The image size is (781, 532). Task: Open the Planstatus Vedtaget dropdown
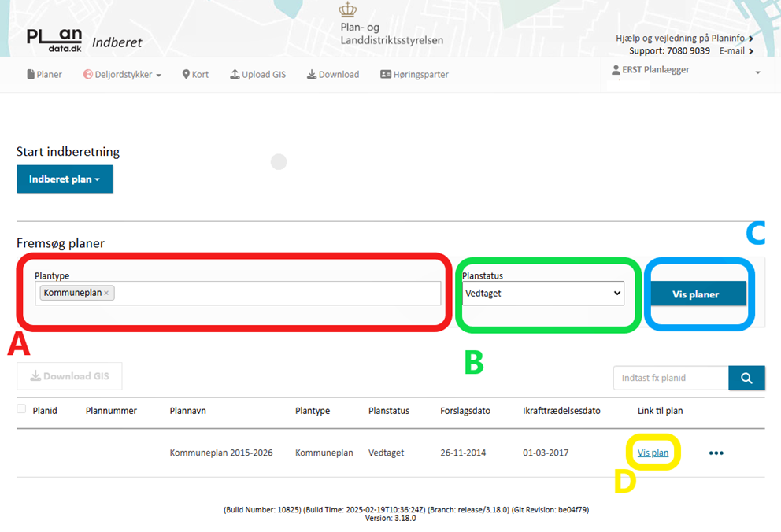click(x=543, y=294)
